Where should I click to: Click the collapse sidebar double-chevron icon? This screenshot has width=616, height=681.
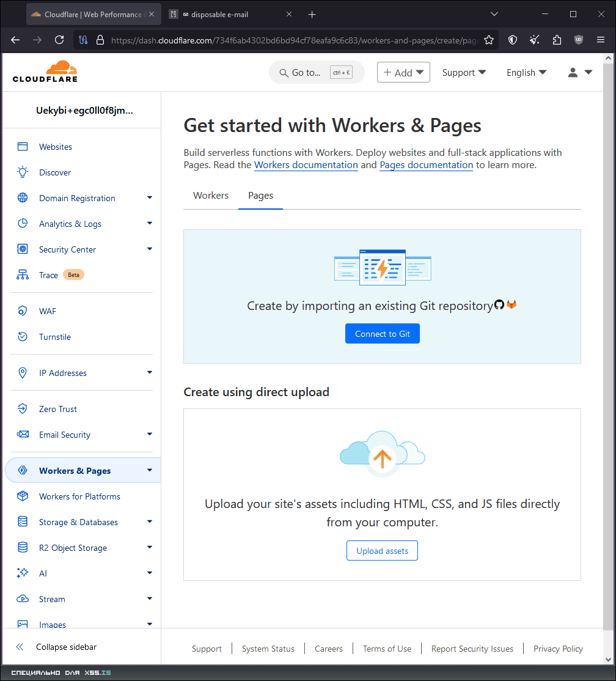coord(20,647)
